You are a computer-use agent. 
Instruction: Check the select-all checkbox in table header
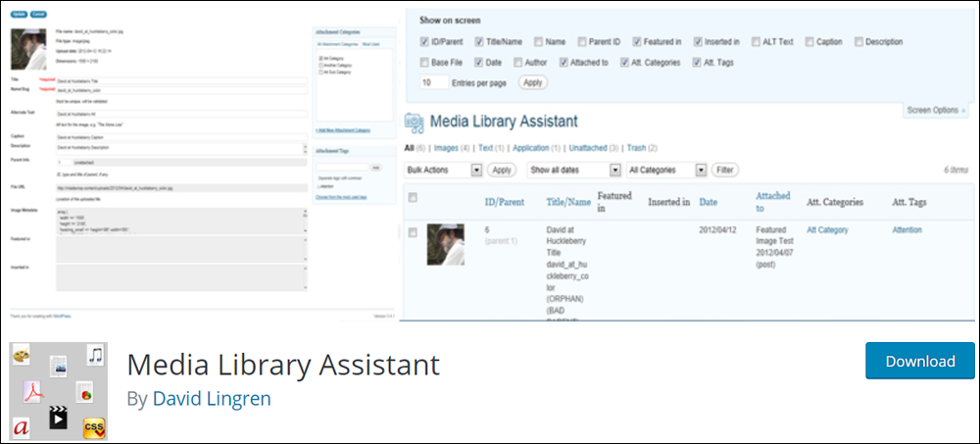413,198
